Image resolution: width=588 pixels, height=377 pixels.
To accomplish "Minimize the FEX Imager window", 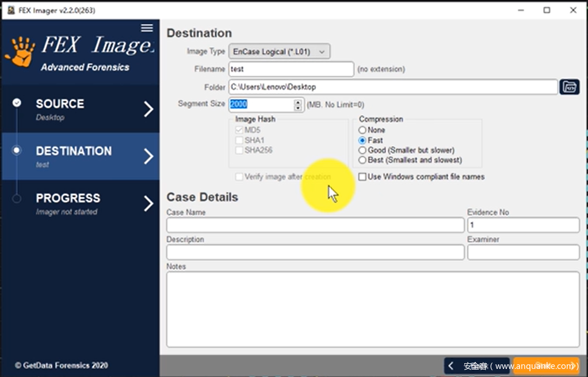I will 521,10.
